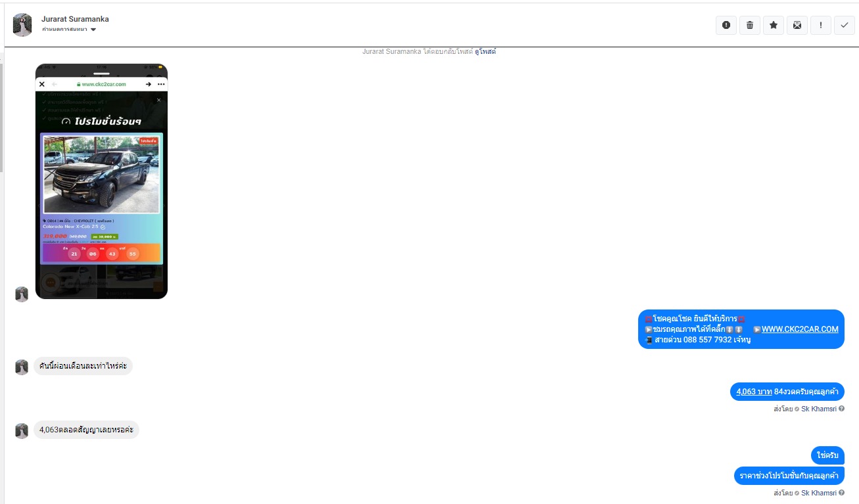Screen dimensions: 859x504
Task: Click the name Jurarat Suramanka in the header
Action: 75,19
